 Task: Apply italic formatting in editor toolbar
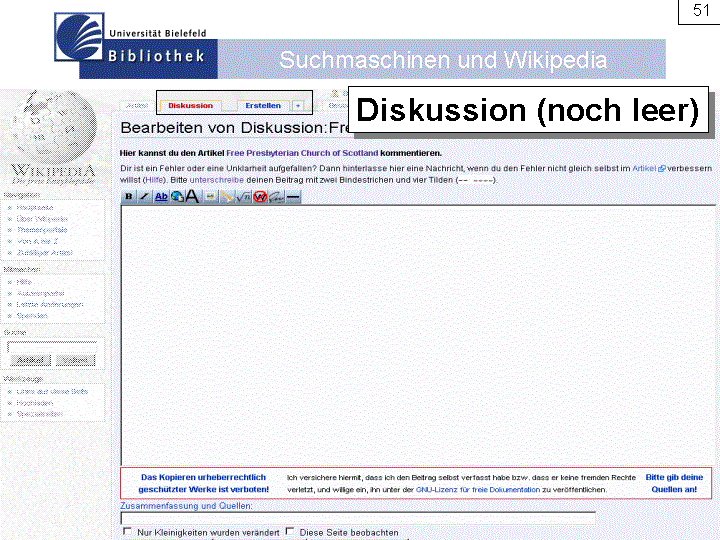(x=144, y=197)
